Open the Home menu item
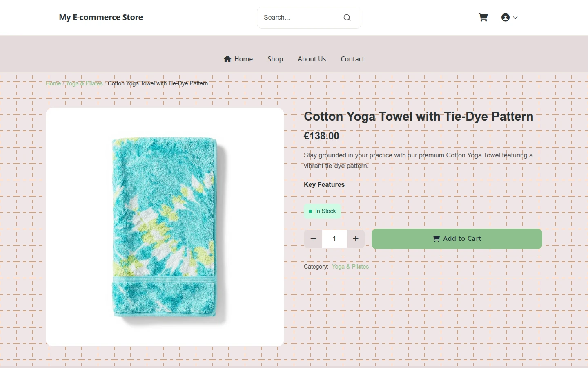The image size is (588, 368). click(x=238, y=59)
